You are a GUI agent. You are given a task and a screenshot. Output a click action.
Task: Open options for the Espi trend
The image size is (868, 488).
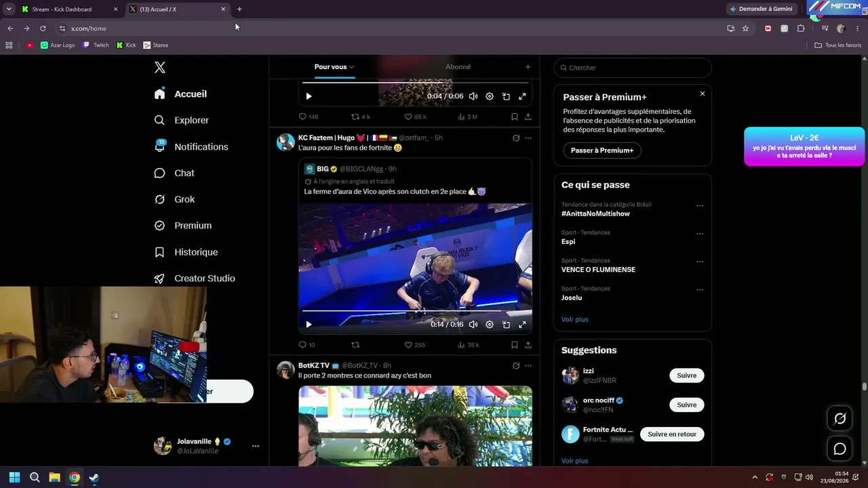[x=700, y=234]
